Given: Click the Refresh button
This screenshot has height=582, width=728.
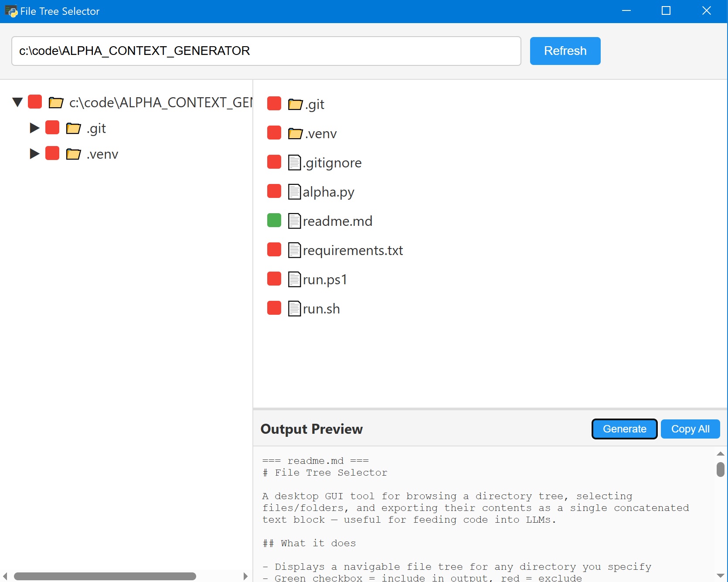Looking at the screenshot, I should tap(565, 51).
